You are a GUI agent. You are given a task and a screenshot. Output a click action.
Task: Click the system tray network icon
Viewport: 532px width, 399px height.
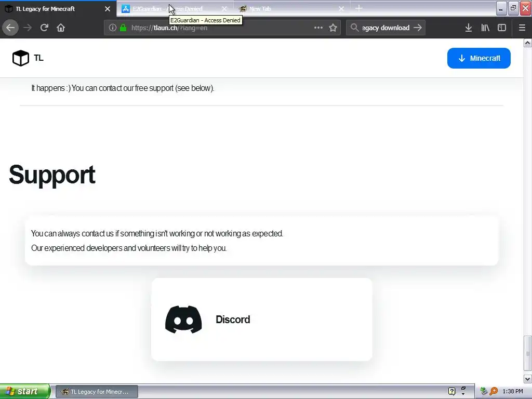484,392
